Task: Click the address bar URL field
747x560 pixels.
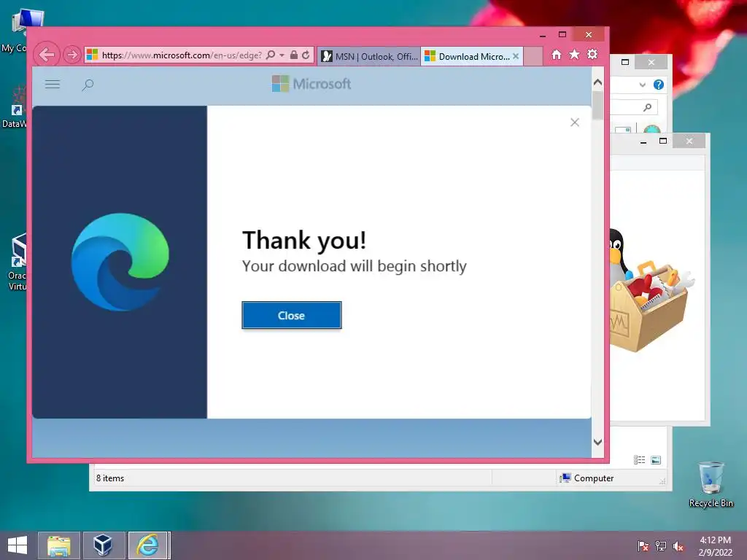Action: [181, 55]
